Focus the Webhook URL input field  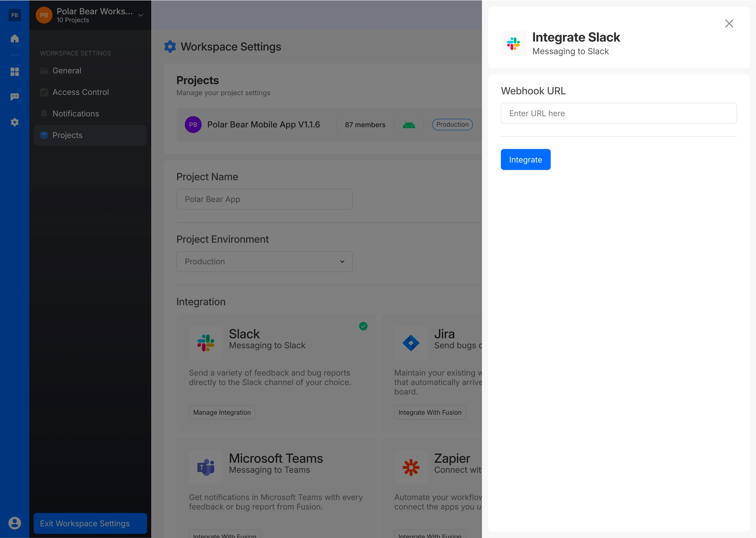pos(618,113)
